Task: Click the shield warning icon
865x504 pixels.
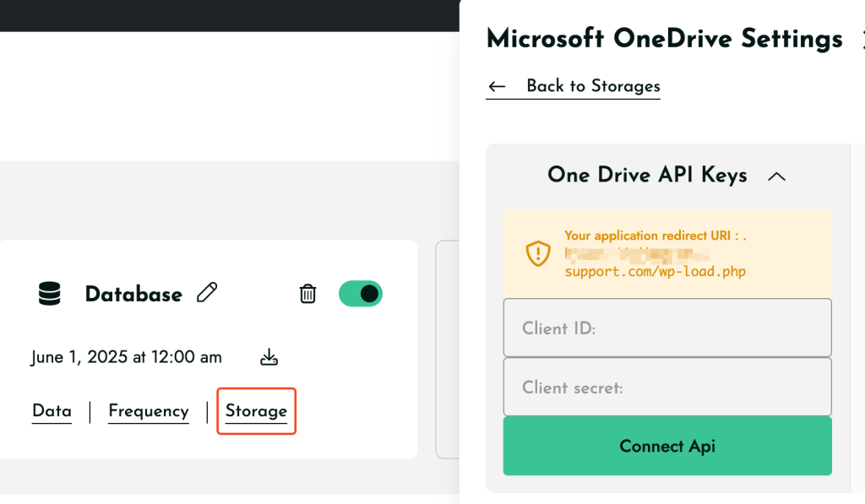Action: point(538,253)
